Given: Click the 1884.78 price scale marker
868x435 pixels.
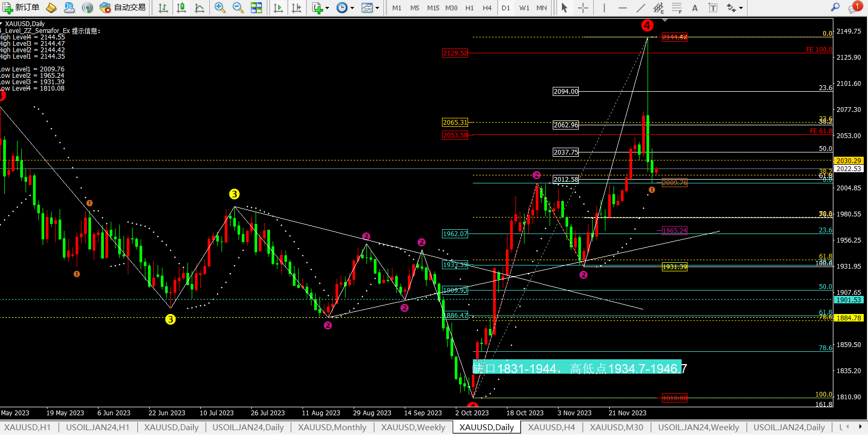Looking at the screenshot, I should (x=848, y=318).
